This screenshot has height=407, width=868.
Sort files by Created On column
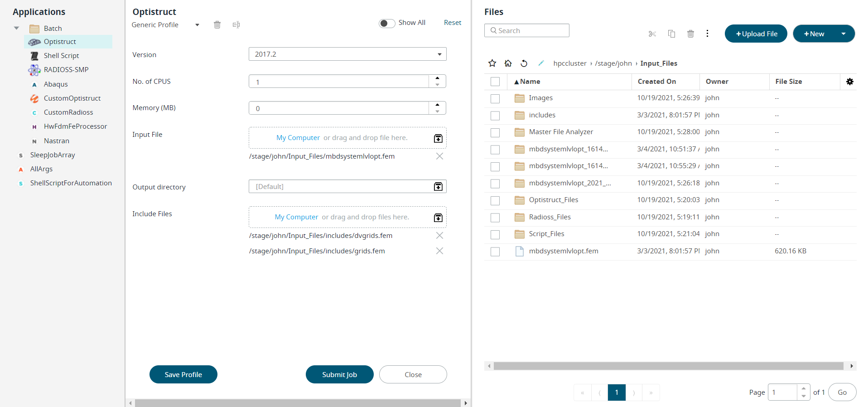coord(657,82)
